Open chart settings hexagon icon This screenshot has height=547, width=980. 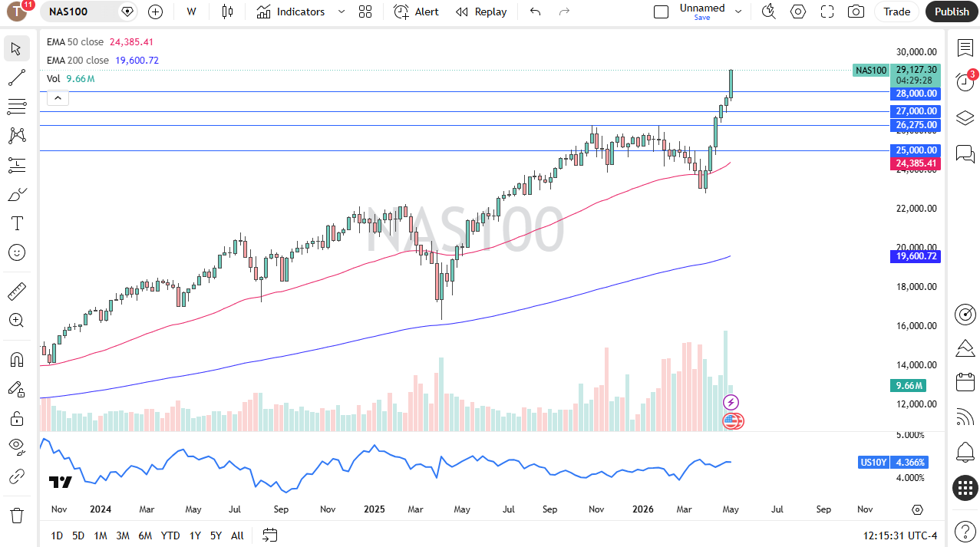pos(798,12)
